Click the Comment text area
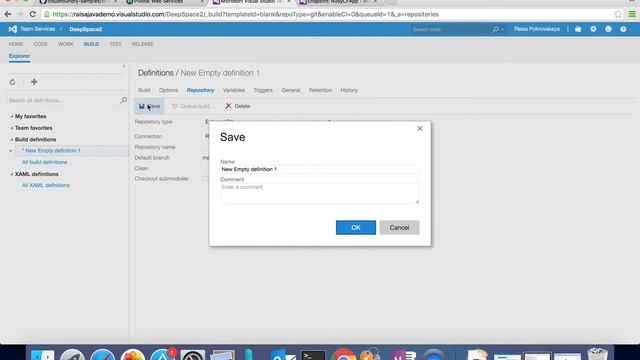This screenshot has width=640, height=360. 320,193
